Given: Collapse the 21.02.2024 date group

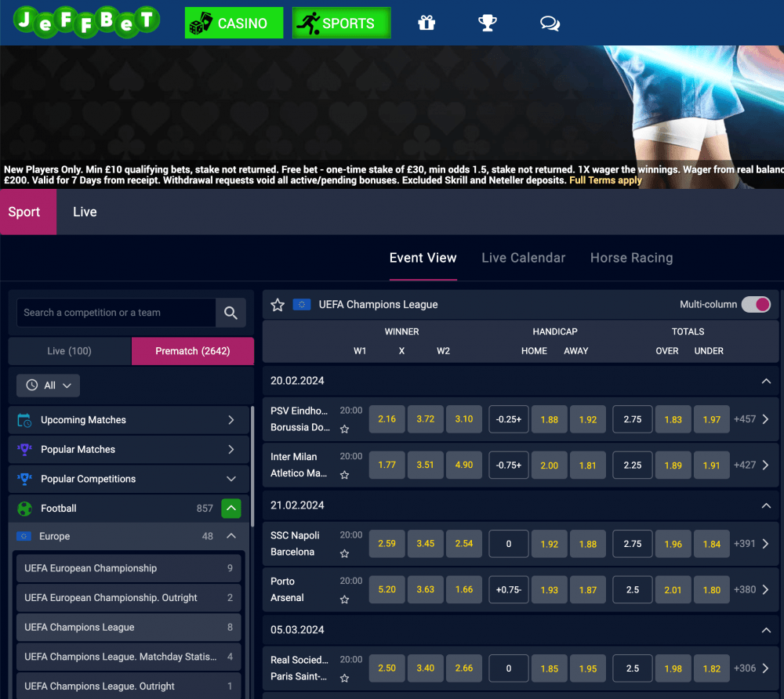Looking at the screenshot, I should coord(766,505).
